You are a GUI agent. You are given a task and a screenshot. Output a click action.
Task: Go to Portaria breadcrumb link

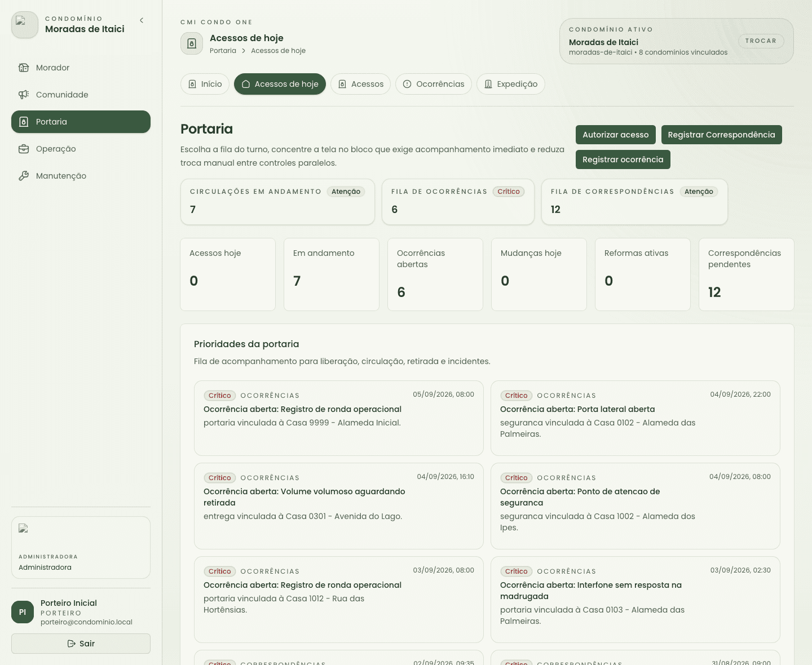click(223, 51)
